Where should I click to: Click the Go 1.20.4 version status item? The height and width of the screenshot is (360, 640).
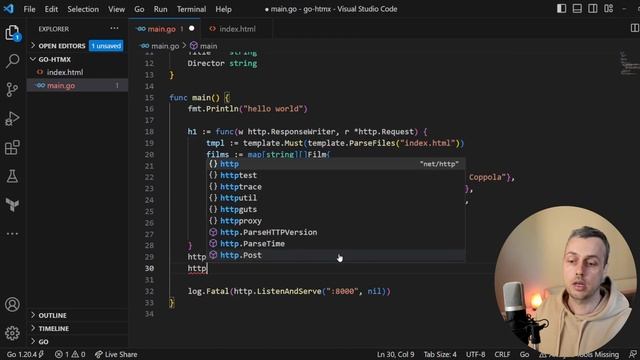(25, 354)
